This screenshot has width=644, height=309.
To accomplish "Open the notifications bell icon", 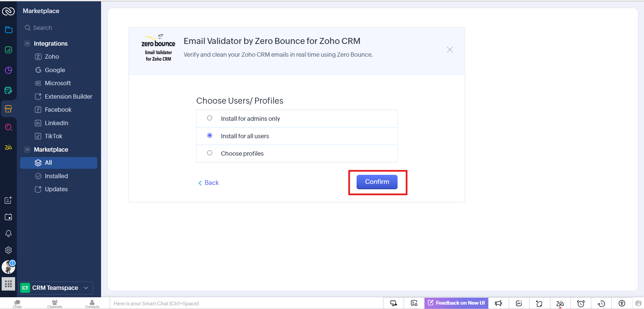I will [x=8, y=234].
